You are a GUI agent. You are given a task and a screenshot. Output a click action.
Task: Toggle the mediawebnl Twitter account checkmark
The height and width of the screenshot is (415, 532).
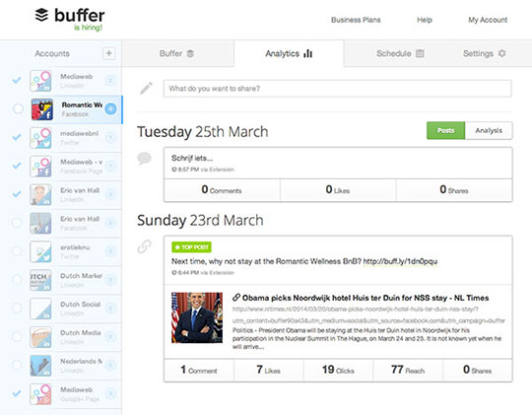coord(17,137)
